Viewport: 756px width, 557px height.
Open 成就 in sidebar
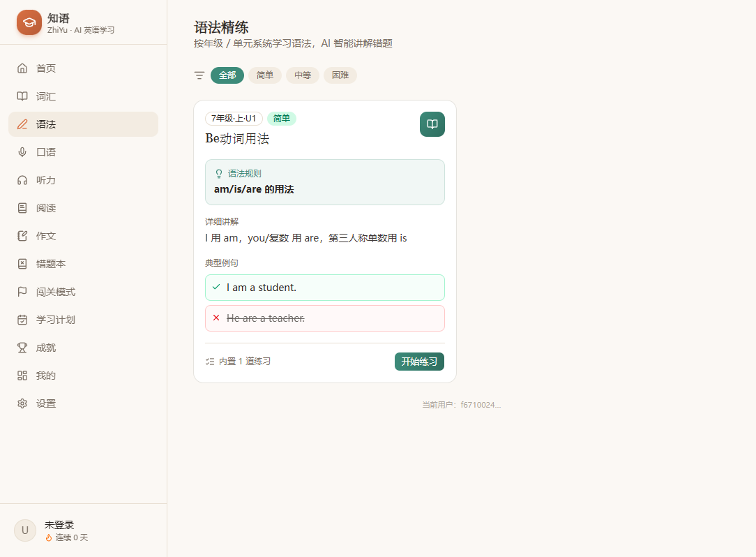click(84, 348)
